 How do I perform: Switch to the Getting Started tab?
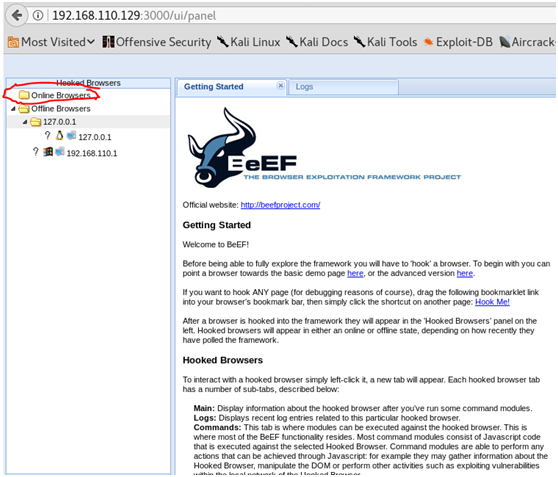(214, 87)
